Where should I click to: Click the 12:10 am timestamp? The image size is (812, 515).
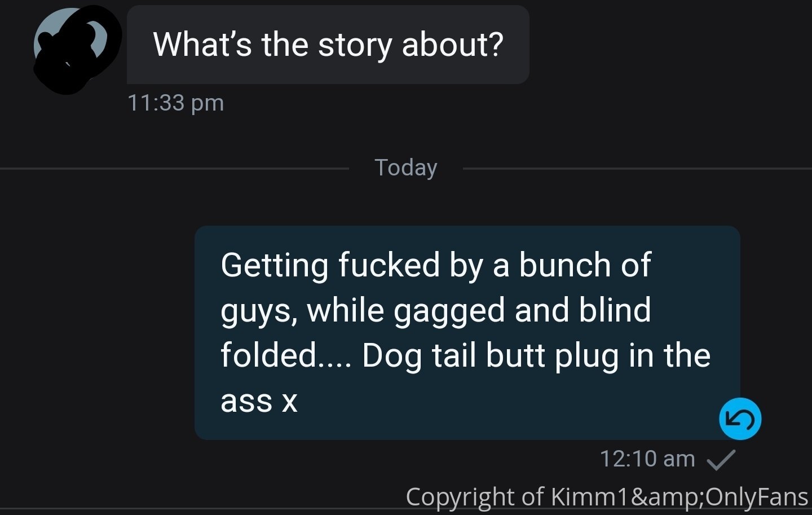click(x=647, y=459)
